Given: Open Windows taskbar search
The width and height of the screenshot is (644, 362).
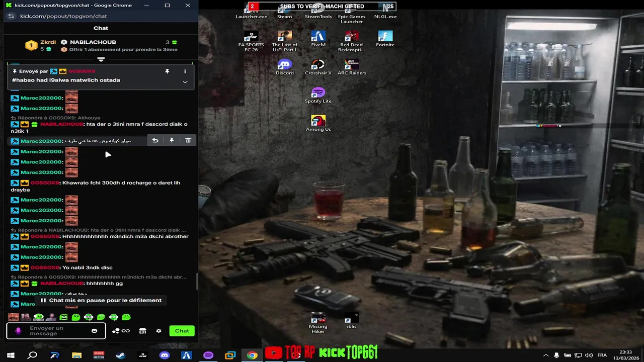Looking at the screenshot, I should click(32, 355).
